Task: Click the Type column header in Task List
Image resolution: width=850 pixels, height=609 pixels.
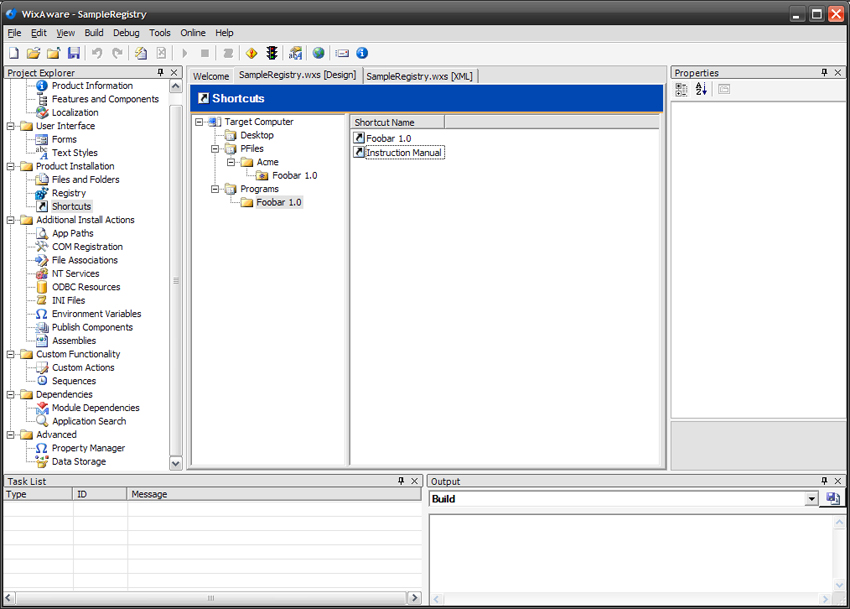Action: point(38,494)
